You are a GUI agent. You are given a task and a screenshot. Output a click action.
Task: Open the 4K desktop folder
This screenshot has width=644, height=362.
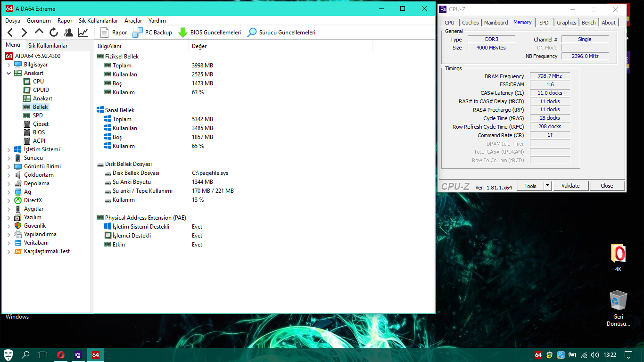tap(618, 258)
